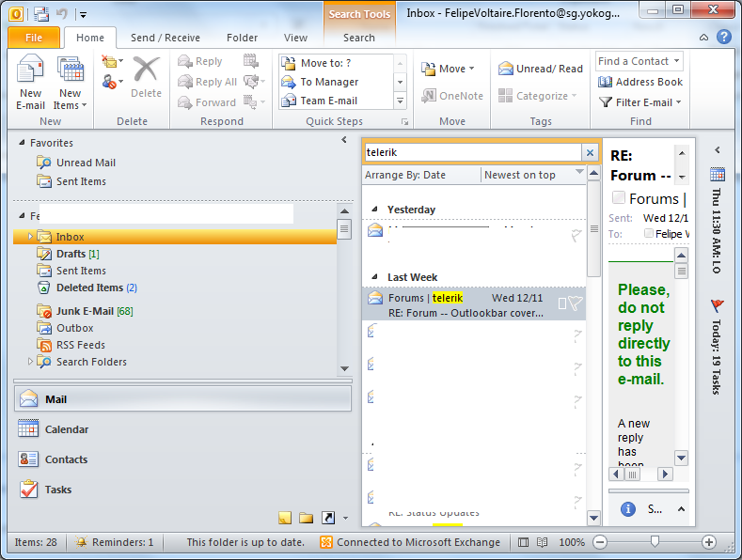Switch to the Contacts view
This screenshot has height=560, width=742.
coord(182,459)
